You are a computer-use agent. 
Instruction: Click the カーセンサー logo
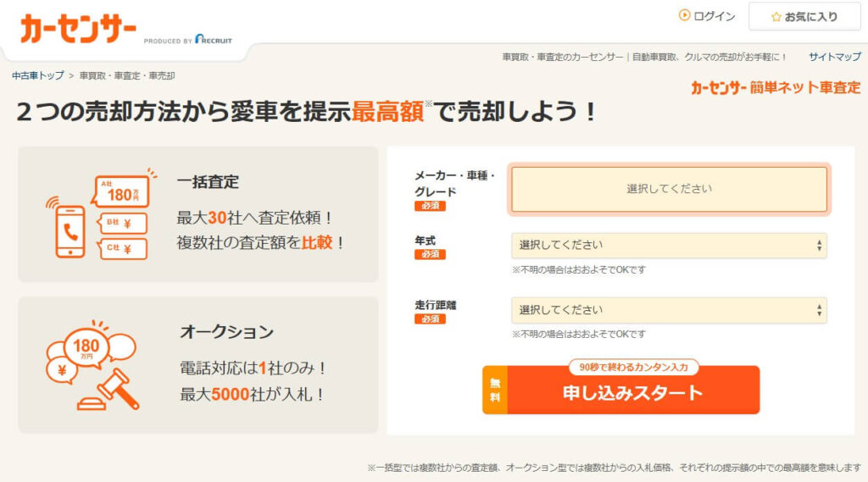click(77, 29)
